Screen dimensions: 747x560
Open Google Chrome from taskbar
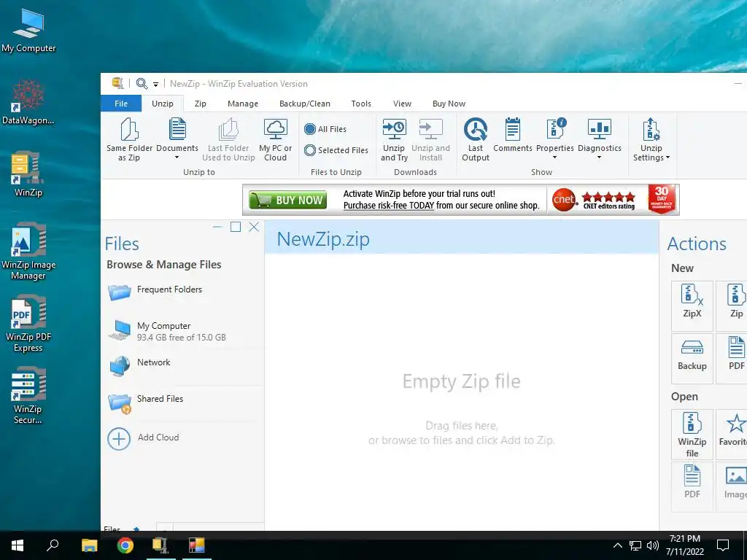click(125, 545)
